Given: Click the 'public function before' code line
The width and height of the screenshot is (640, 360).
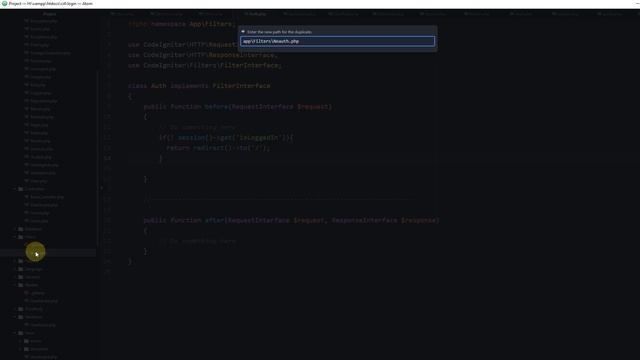Looking at the screenshot, I should pos(238,107).
